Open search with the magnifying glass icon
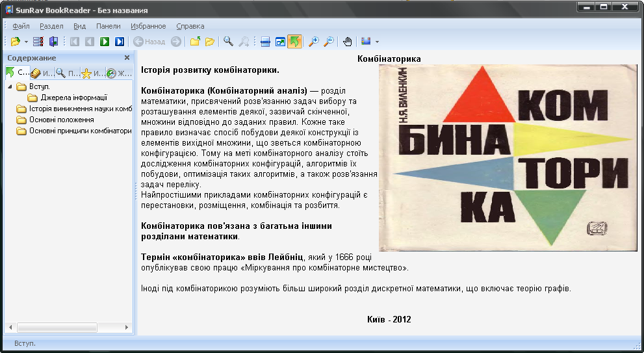 pyautogui.click(x=228, y=42)
